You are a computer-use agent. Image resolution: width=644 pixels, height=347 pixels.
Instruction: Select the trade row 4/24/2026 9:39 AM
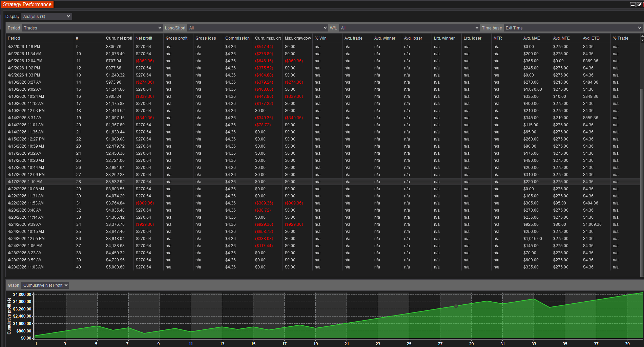coord(323,224)
